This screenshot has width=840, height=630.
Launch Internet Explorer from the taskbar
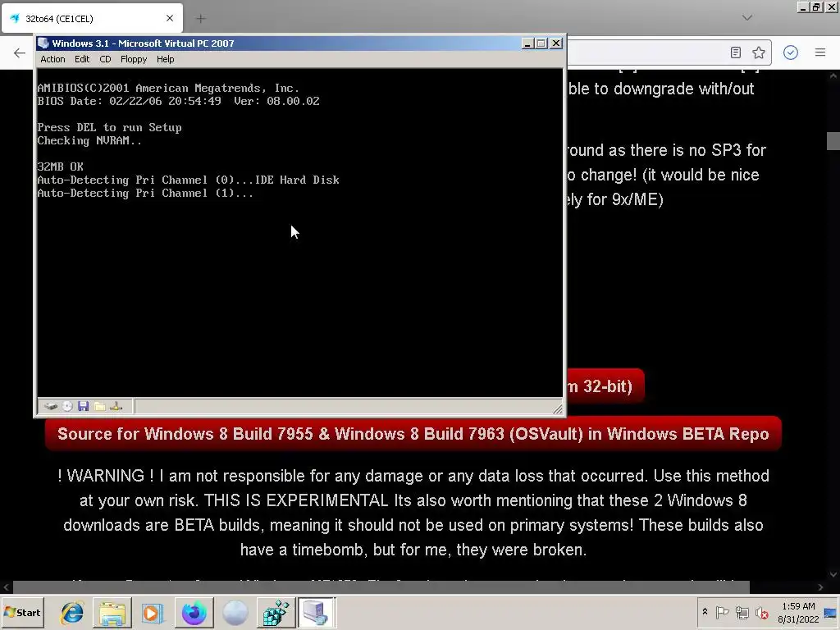(72, 613)
